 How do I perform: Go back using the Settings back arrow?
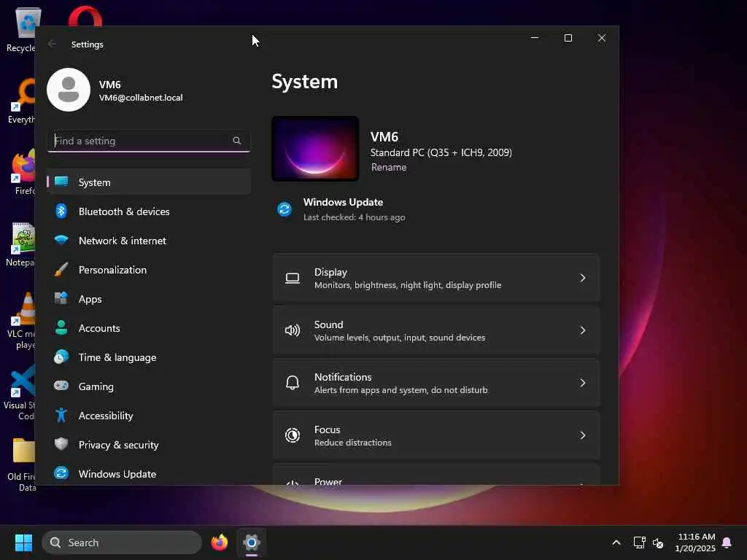click(52, 44)
